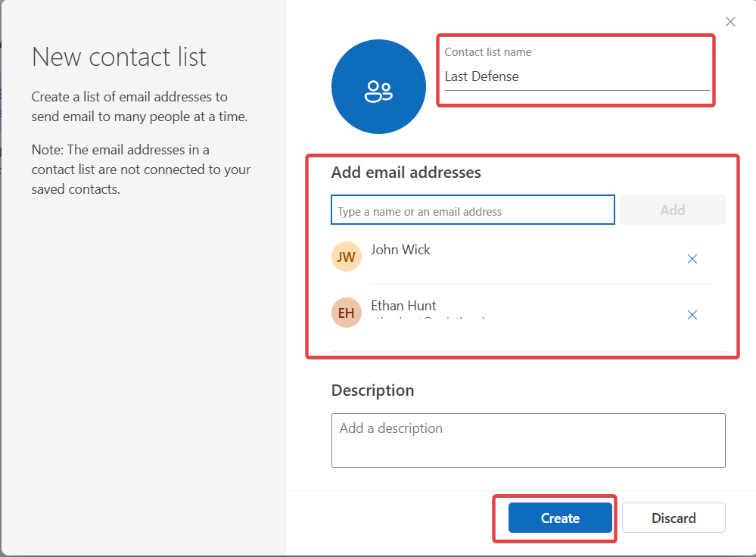Screen dimensions: 756x557
Task: Remove Ethan Hunt from the contact list
Action: point(692,315)
